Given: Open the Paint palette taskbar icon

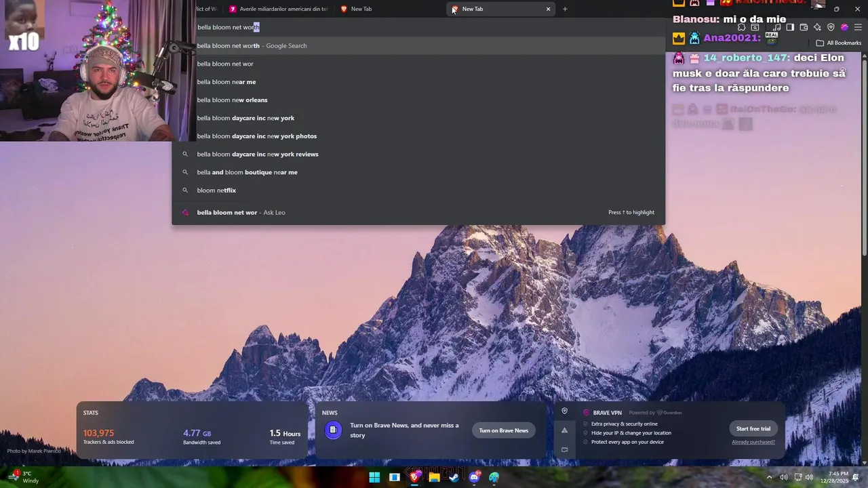Looking at the screenshot, I should pyautogui.click(x=494, y=477).
